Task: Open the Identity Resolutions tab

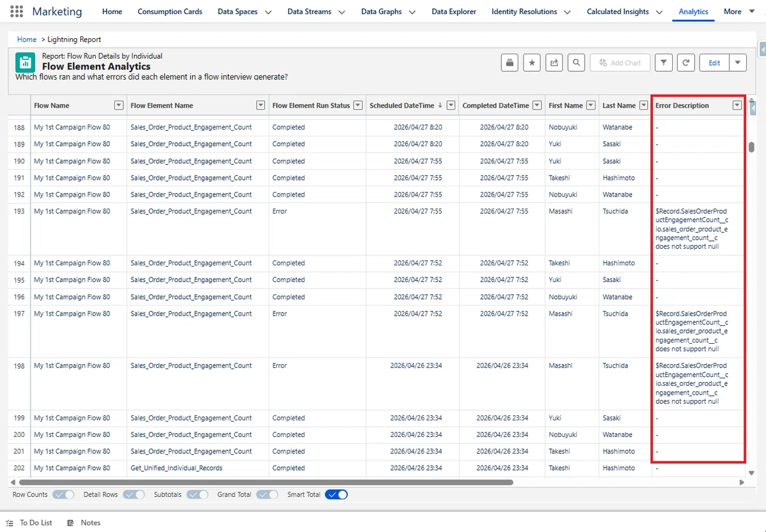Action: point(524,11)
